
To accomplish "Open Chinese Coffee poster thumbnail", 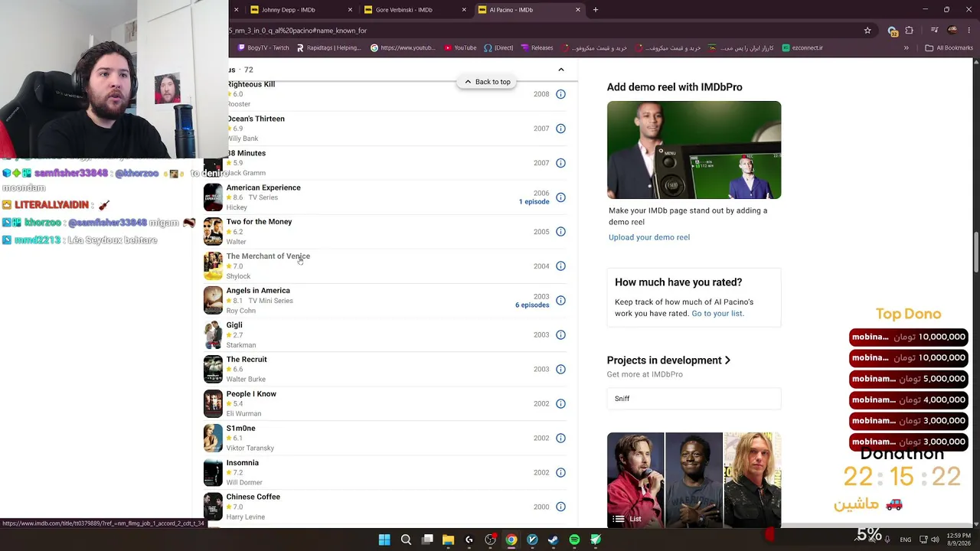I will pyautogui.click(x=213, y=507).
